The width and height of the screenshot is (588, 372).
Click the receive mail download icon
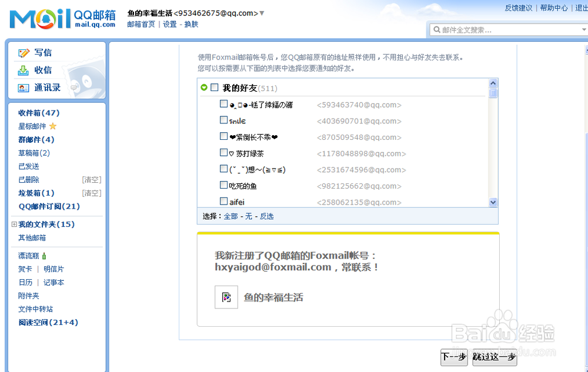[24, 70]
